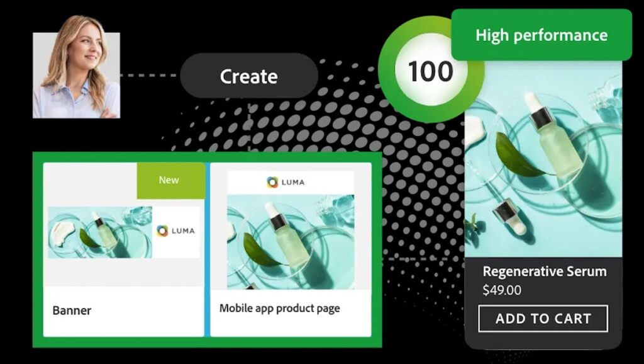Click the LUMA text in banner preview
The height and width of the screenshot is (364, 644).
point(183,230)
